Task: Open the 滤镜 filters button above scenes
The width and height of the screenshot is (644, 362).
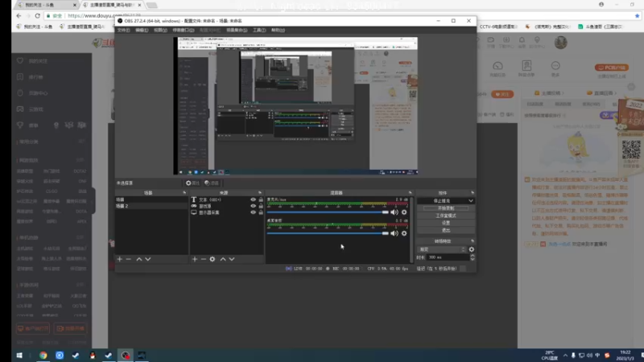Action: tap(212, 183)
